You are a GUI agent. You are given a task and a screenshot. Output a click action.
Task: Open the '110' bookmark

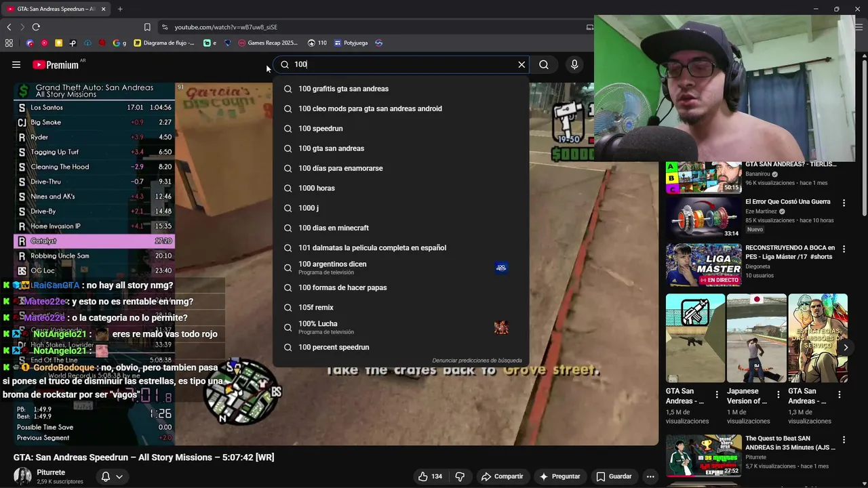tap(317, 43)
